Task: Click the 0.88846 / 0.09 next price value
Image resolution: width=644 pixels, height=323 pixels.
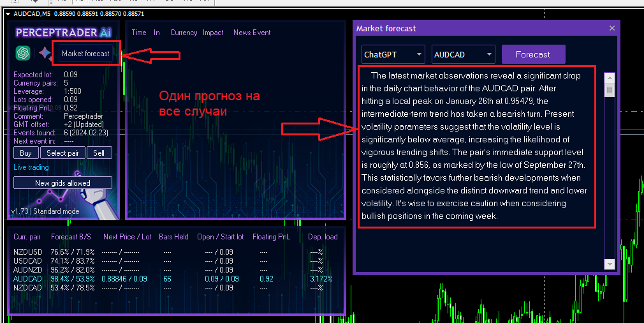Action: 124,278
